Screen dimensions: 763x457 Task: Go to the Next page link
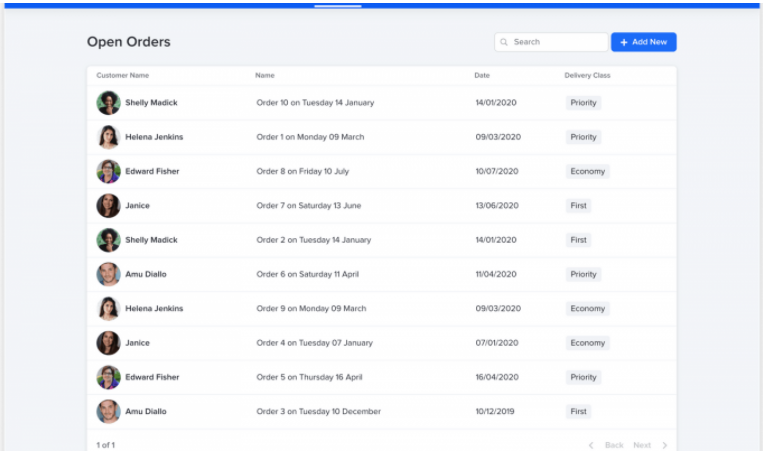[642, 445]
